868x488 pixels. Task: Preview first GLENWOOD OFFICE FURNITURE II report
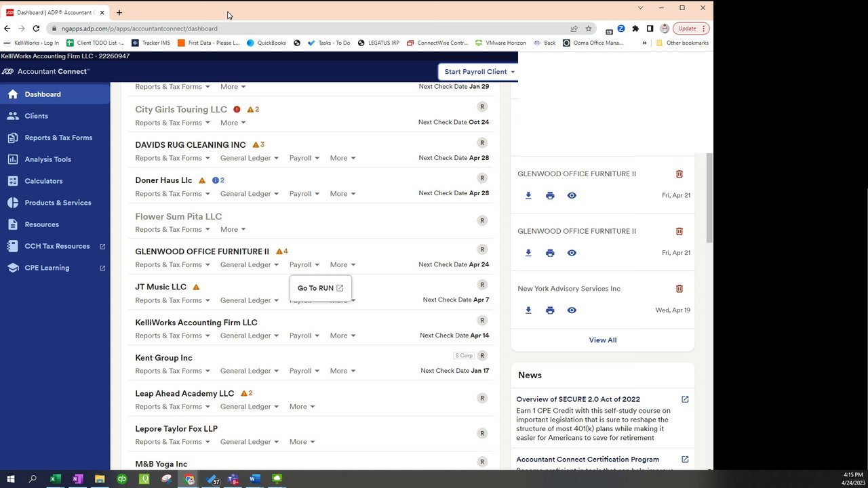pyautogui.click(x=572, y=196)
